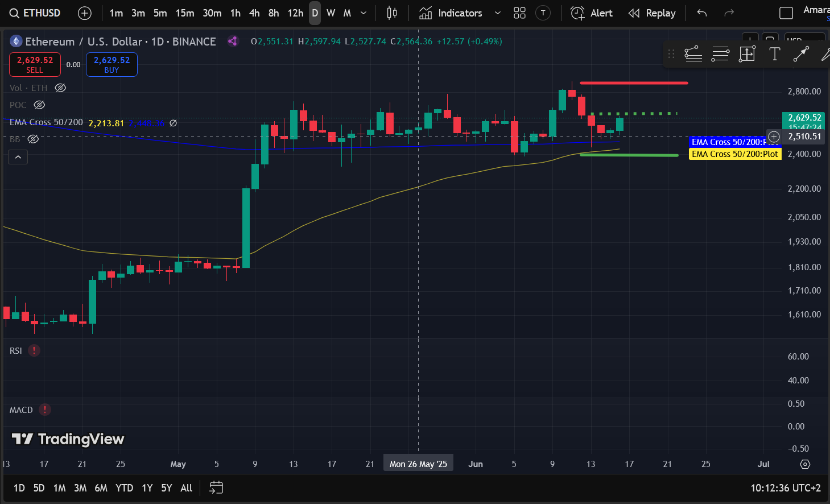Toggle visibility of the POC indicator
830x504 pixels.
click(39, 105)
